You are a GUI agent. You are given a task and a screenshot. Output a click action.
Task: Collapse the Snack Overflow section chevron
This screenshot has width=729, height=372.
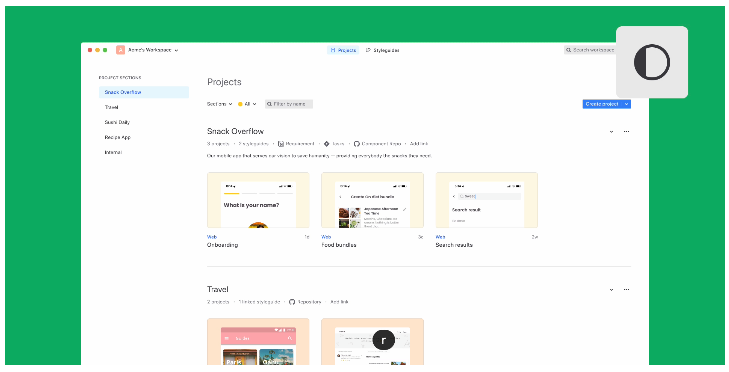[x=611, y=132]
